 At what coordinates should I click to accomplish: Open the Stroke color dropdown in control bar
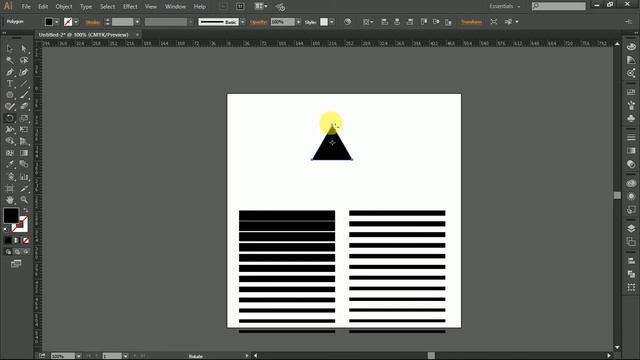tap(76, 22)
